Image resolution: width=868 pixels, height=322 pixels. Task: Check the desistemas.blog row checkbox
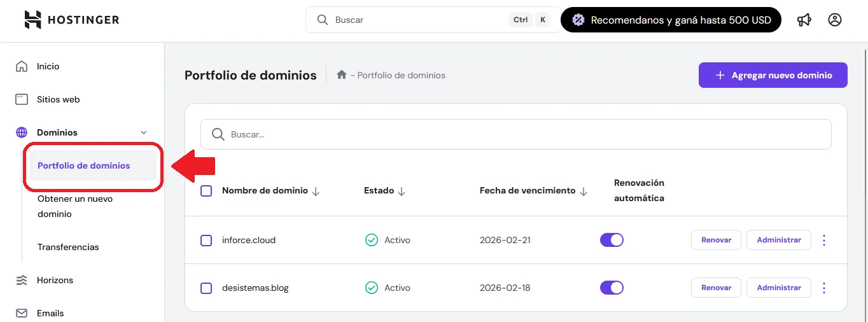point(206,288)
